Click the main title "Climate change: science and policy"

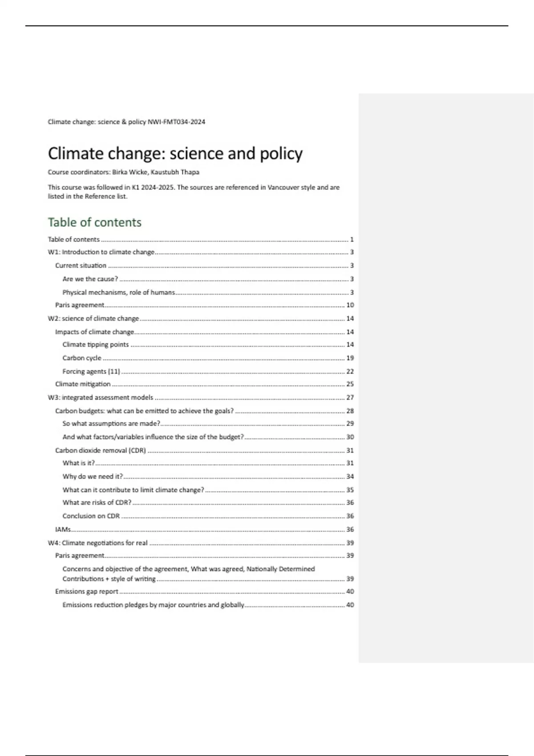175,153
